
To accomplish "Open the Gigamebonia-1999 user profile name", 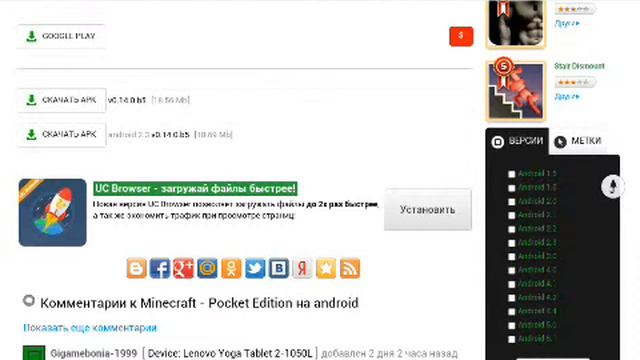I will [x=94, y=353].
